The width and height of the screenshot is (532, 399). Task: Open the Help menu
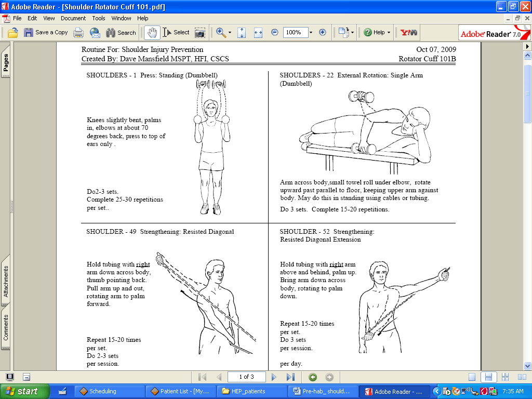[143, 18]
